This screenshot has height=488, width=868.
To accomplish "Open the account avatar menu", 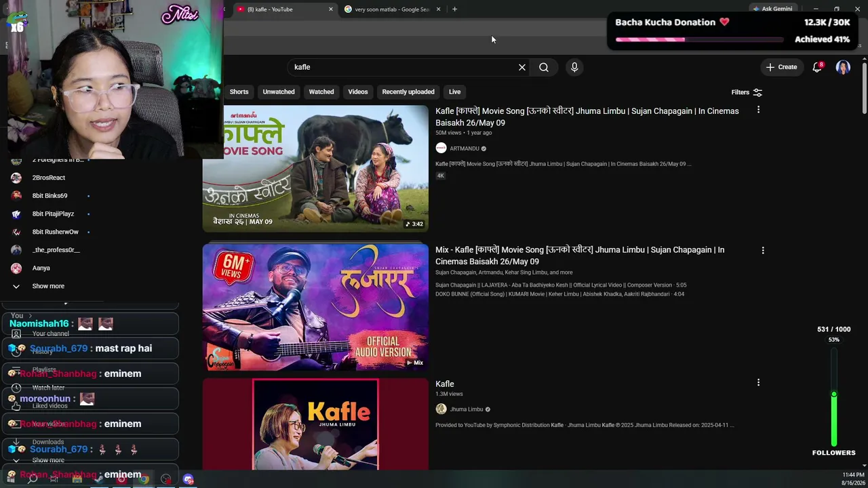I will coord(843,67).
